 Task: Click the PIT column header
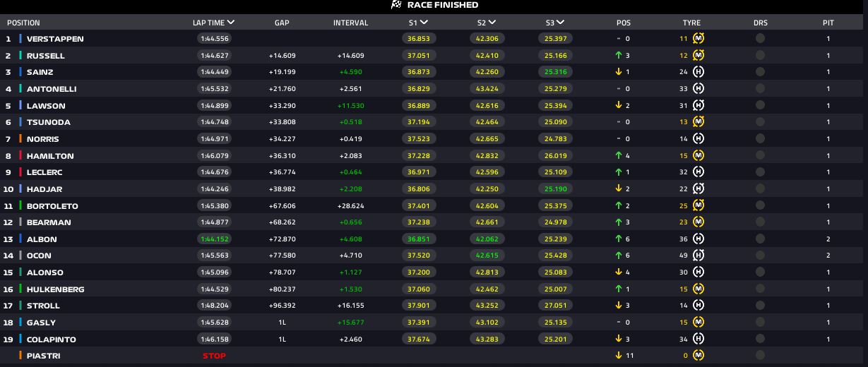pos(828,23)
